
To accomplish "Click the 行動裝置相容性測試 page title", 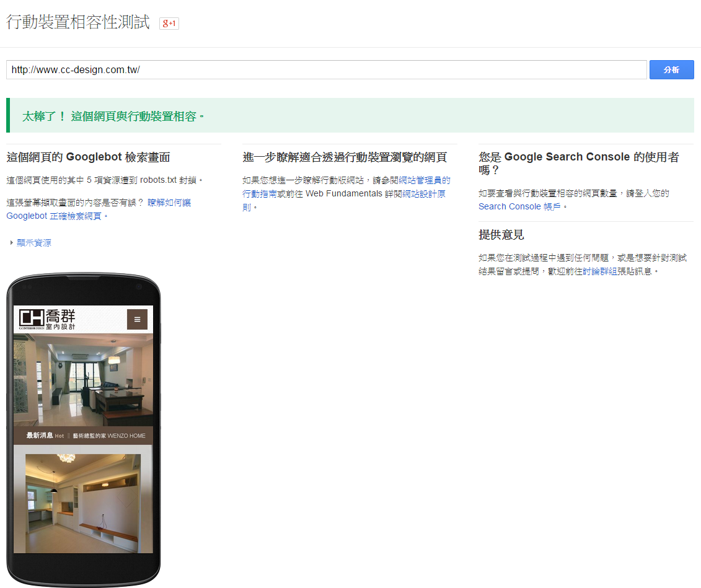I will click(78, 22).
